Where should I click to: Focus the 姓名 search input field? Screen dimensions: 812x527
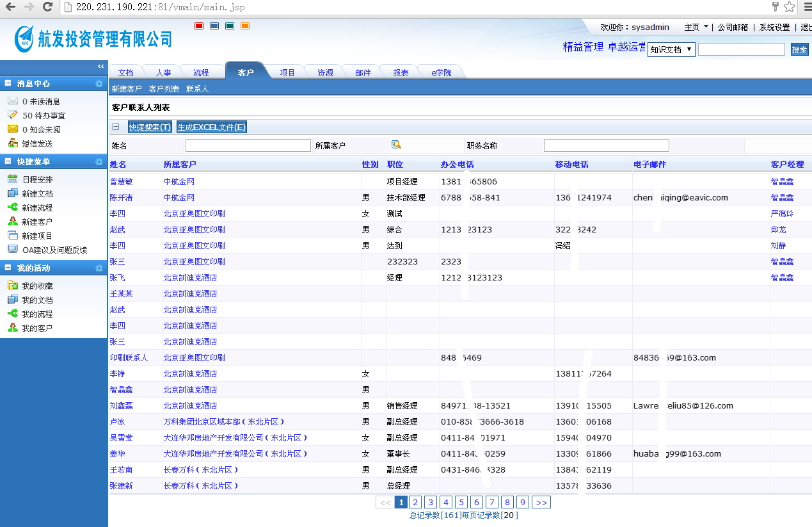(x=248, y=145)
